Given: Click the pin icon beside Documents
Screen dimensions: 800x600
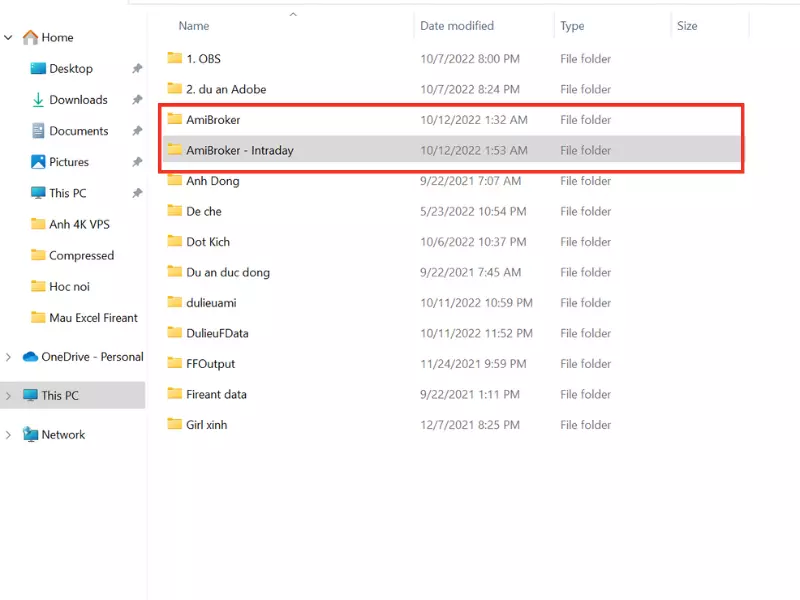Looking at the screenshot, I should [137, 131].
